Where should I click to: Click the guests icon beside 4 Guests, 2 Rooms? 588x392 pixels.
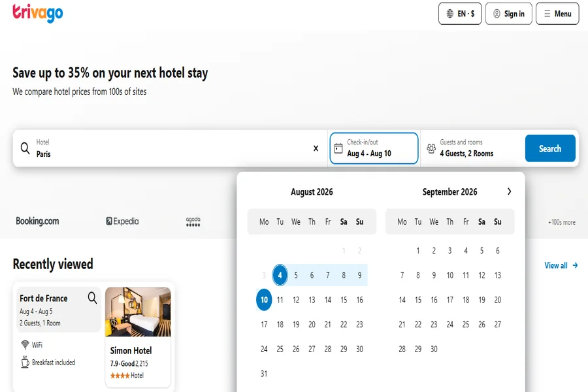[x=431, y=148]
